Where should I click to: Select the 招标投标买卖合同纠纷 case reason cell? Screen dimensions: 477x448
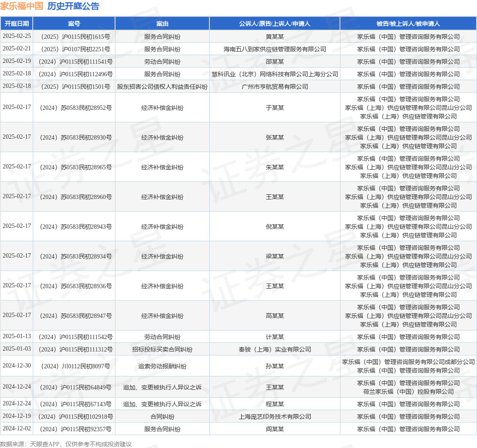[x=162, y=349]
